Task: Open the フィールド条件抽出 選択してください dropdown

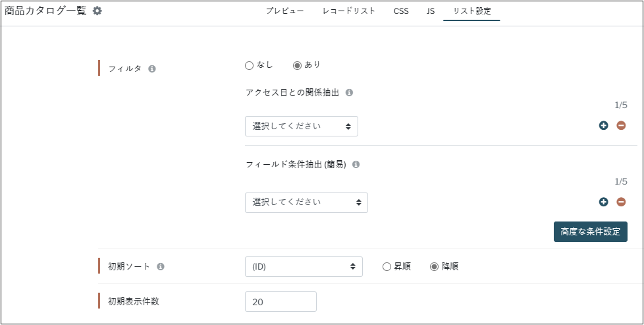Action: pos(306,202)
